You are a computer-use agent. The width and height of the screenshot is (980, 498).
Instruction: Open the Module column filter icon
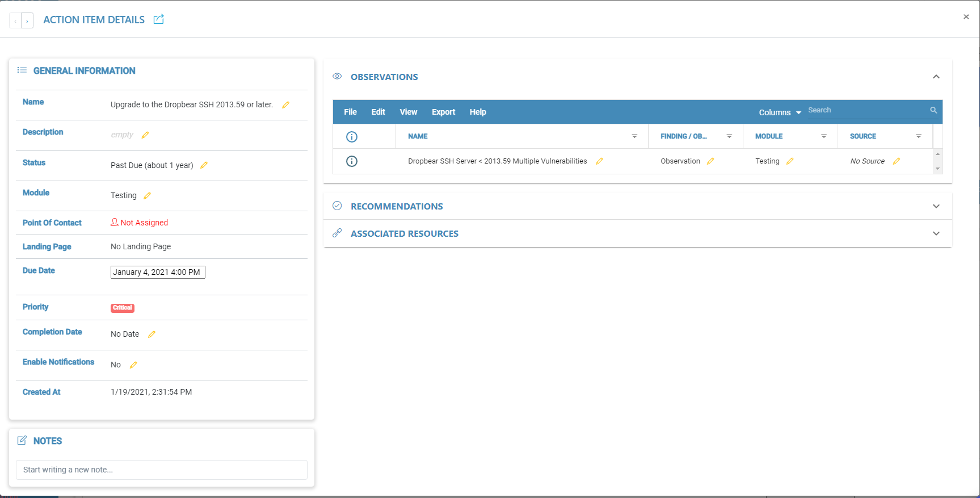tap(824, 136)
